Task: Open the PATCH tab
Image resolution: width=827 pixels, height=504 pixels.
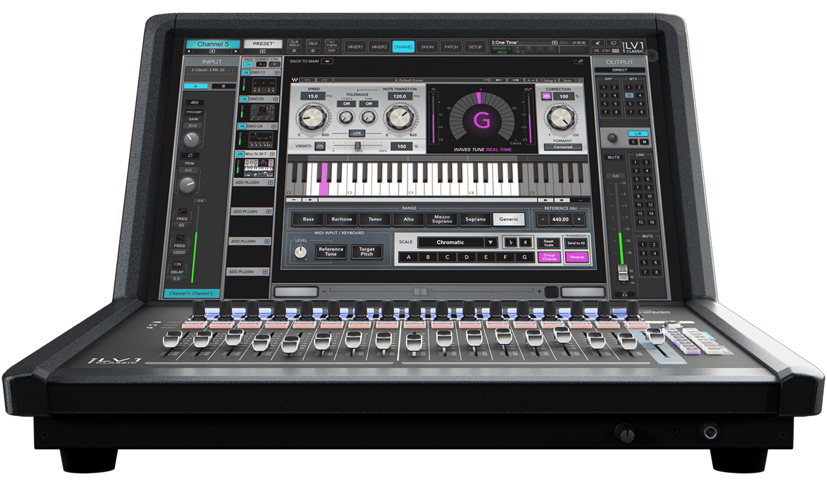Action: click(x=451, y=47)
